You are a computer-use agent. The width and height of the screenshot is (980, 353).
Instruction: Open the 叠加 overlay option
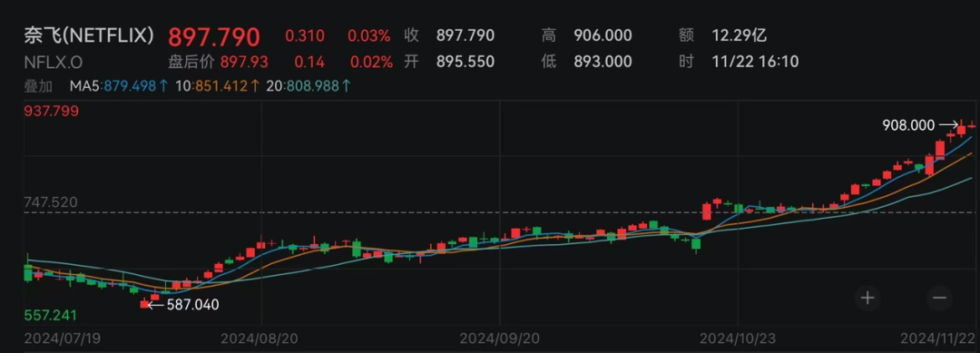pyautogui.click(x=38, y=86)
